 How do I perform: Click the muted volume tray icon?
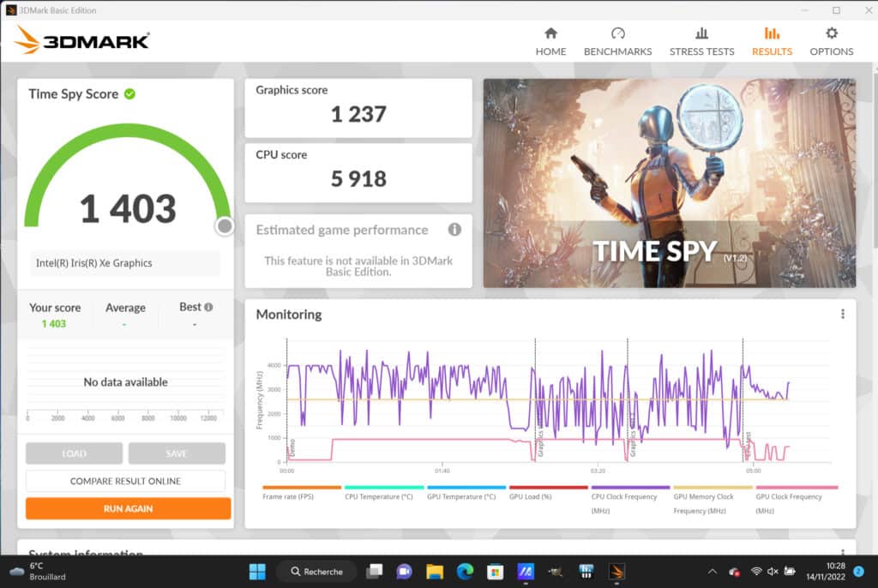(x=773, y=572)
